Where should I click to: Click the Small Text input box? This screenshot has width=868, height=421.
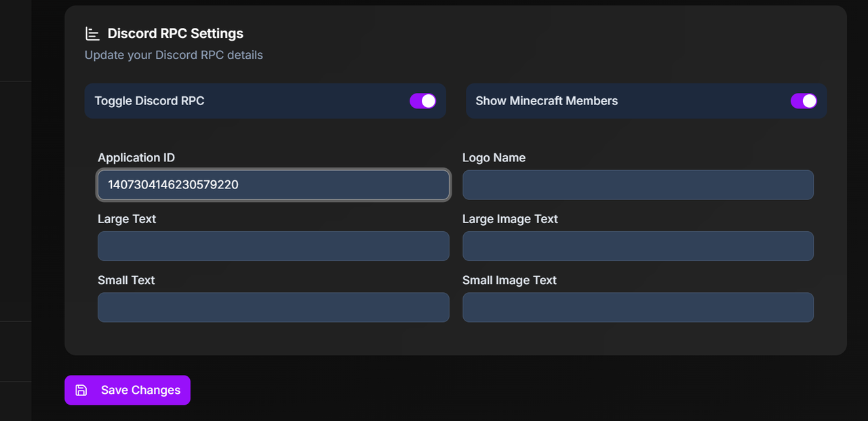273,307
